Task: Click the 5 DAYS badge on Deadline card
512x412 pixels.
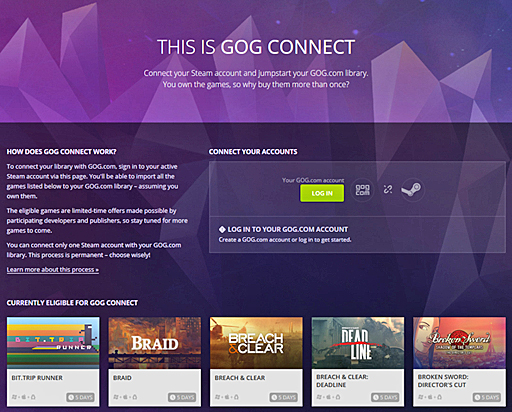Action: 385,397
